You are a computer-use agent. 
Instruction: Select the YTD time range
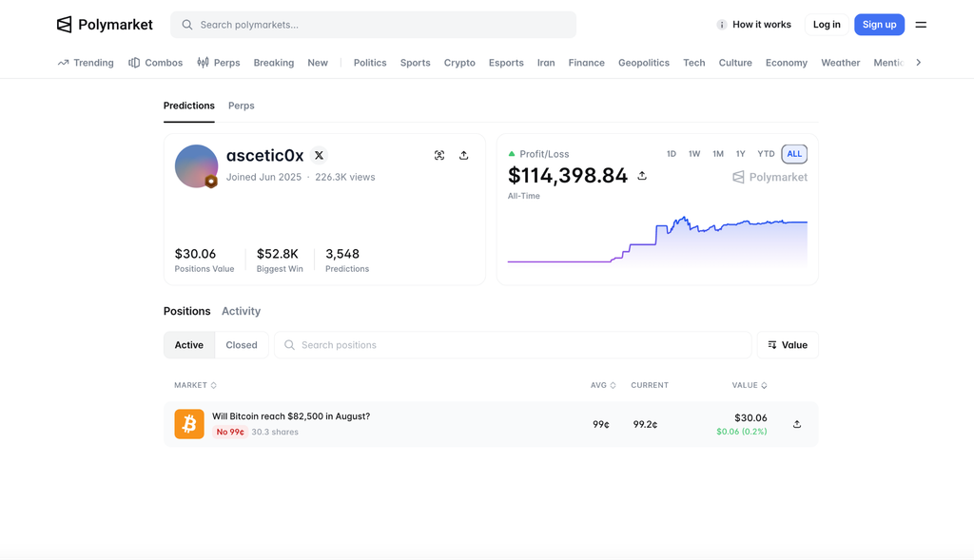[x=766, y=154]
